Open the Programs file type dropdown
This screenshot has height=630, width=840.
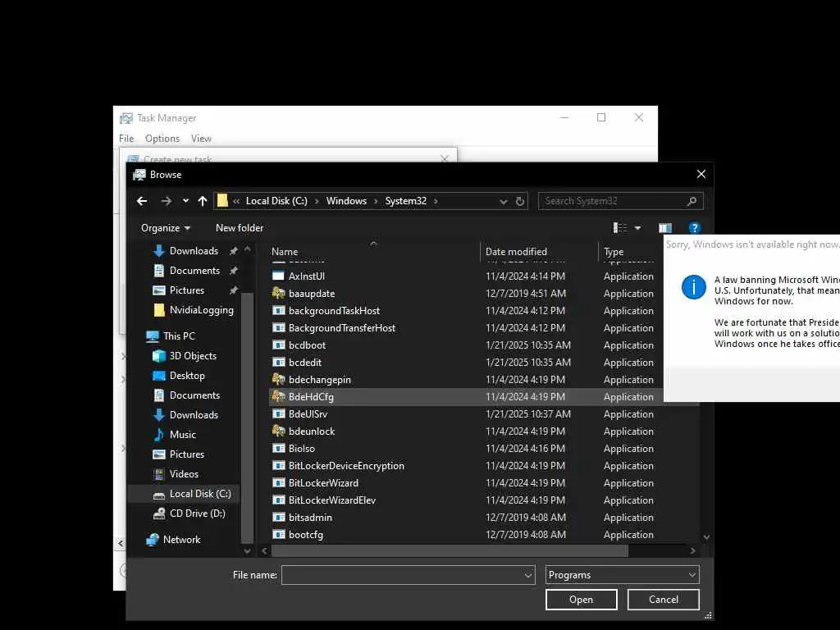622,575
